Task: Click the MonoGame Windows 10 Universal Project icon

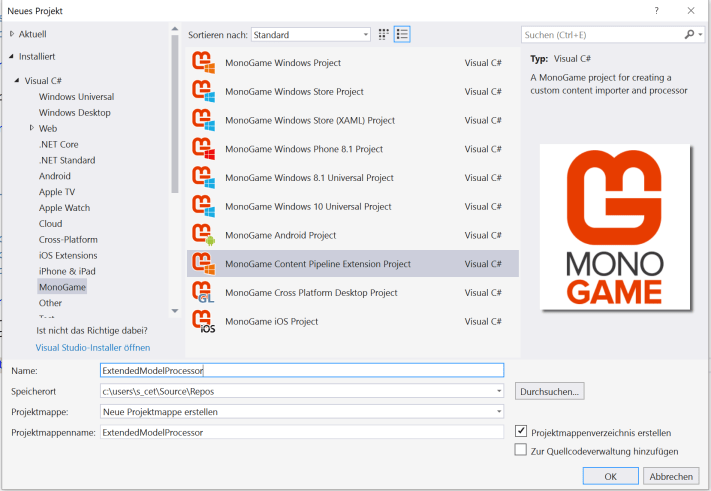Action: coord(203,206)
